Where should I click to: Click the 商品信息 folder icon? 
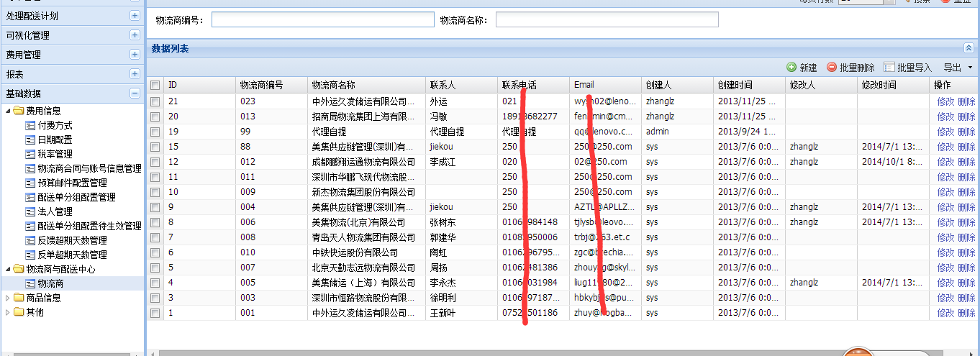[x=19, y=298]
